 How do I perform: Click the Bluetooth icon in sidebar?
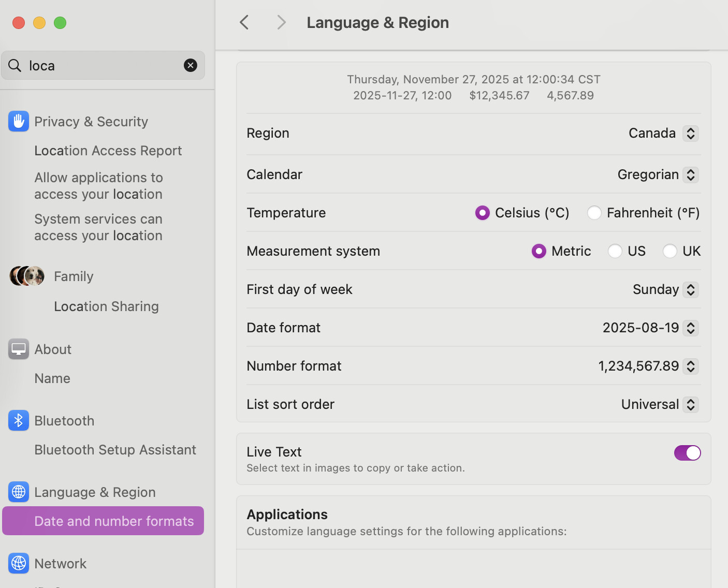click(19, 421)
